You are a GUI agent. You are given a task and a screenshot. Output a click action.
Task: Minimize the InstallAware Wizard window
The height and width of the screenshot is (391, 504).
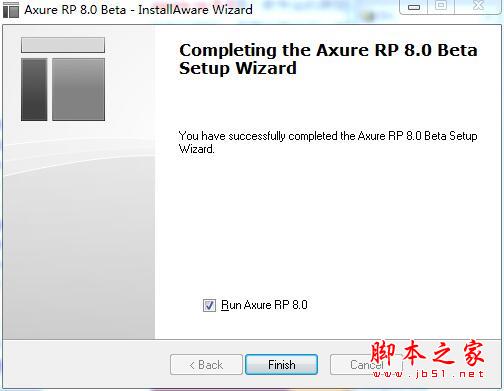point(414,7)
